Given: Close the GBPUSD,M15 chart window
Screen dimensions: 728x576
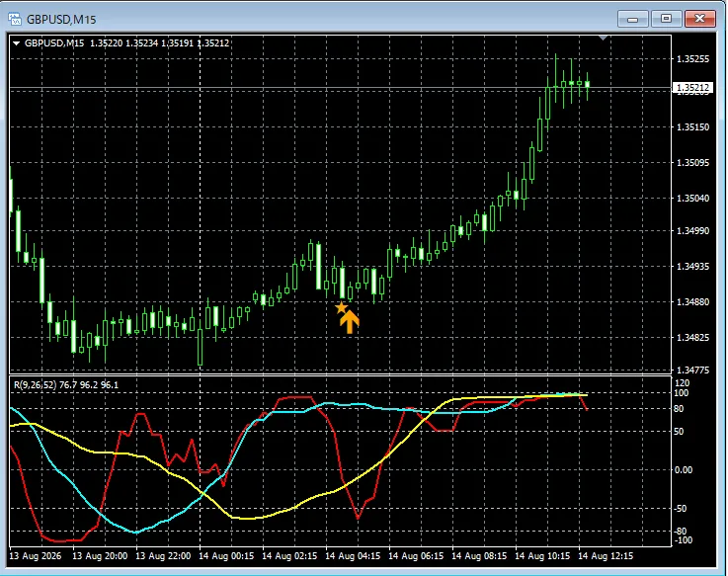Looking at the screenshot, I should 699,19.
